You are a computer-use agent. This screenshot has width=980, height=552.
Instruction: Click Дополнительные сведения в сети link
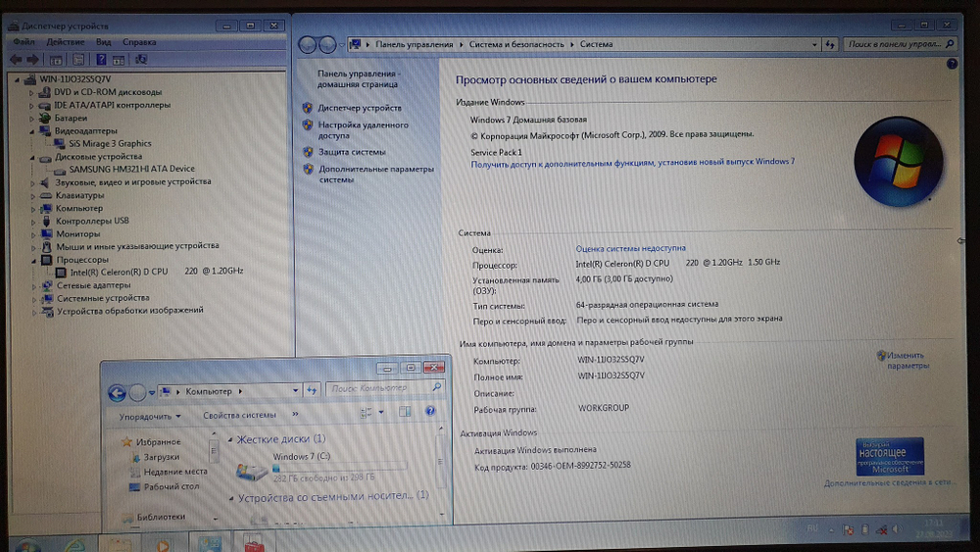[888, 483]
